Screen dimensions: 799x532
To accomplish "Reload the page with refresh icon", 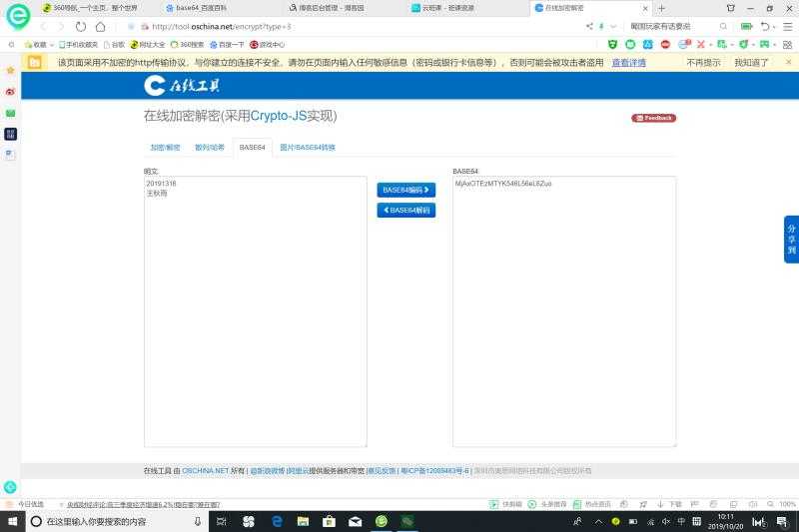I will tap(81, 27).
